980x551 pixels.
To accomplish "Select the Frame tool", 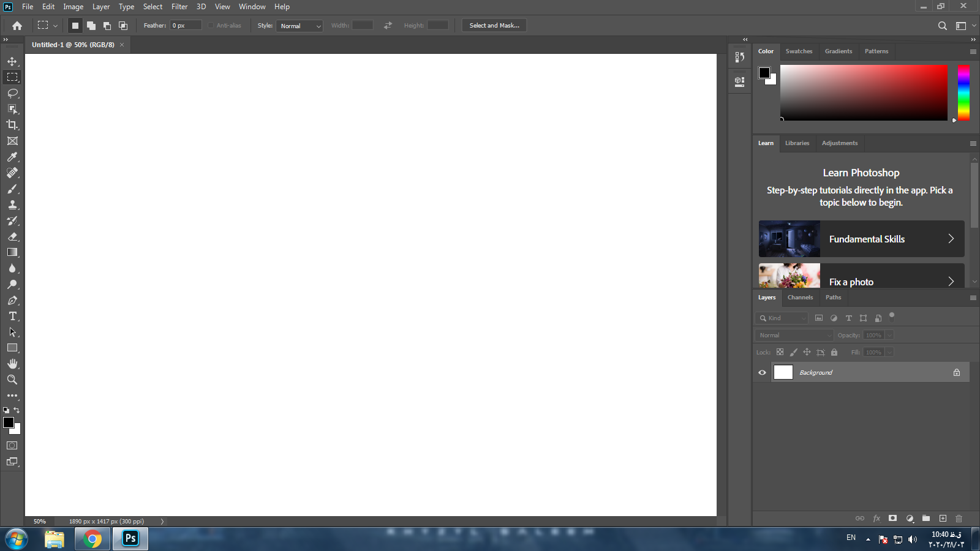I will (12, 141).
